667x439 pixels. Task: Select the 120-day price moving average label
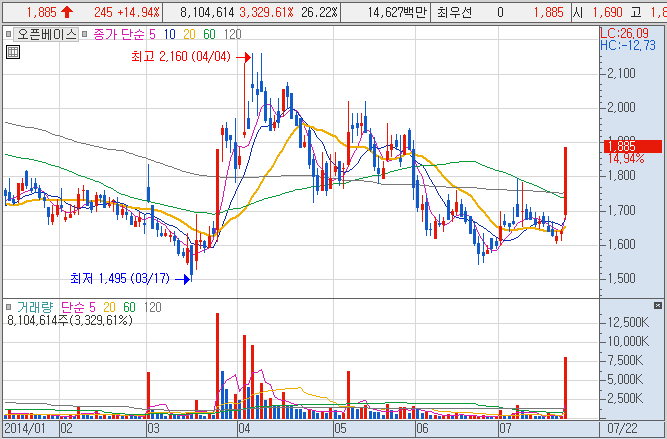click(x=232, y=34)
